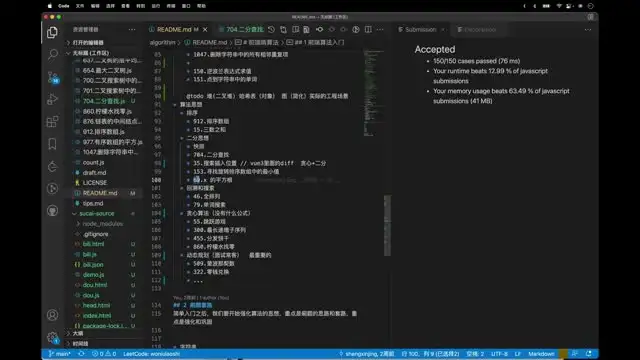Click the open changes icon in editor toolbar
The width and height of the screenshot is (640, 360).
(x=283, y=29)
